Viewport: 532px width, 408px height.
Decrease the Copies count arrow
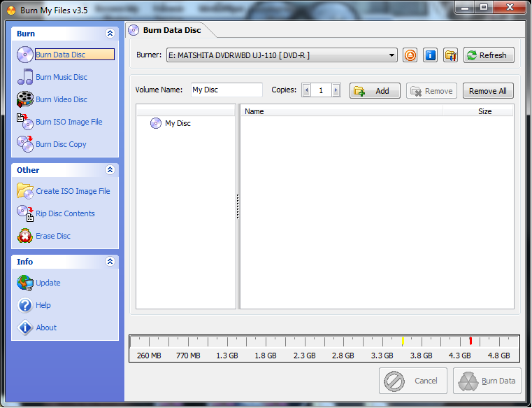tap(306, 90)
